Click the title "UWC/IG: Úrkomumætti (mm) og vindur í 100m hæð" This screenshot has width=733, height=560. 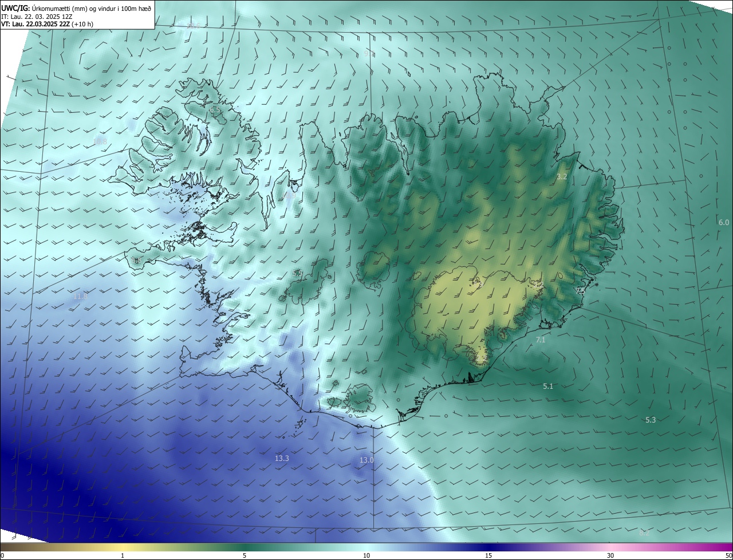click(76, 8)
